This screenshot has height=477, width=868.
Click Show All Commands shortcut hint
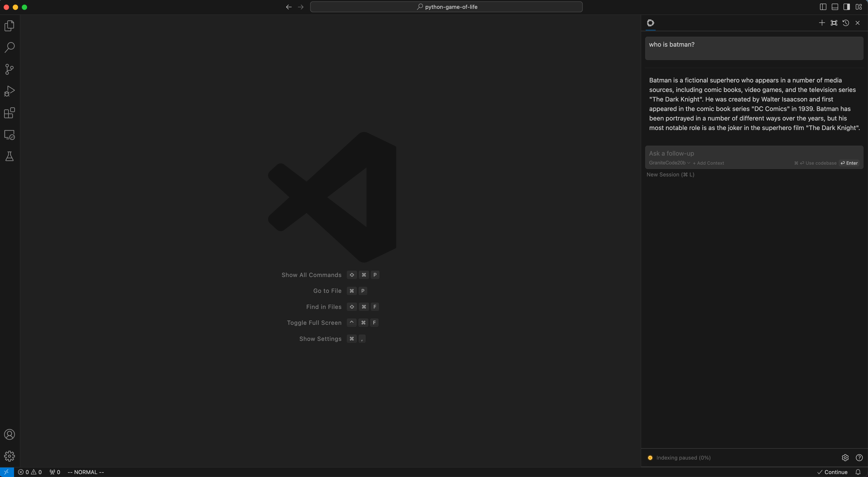[x=330, y=275]
